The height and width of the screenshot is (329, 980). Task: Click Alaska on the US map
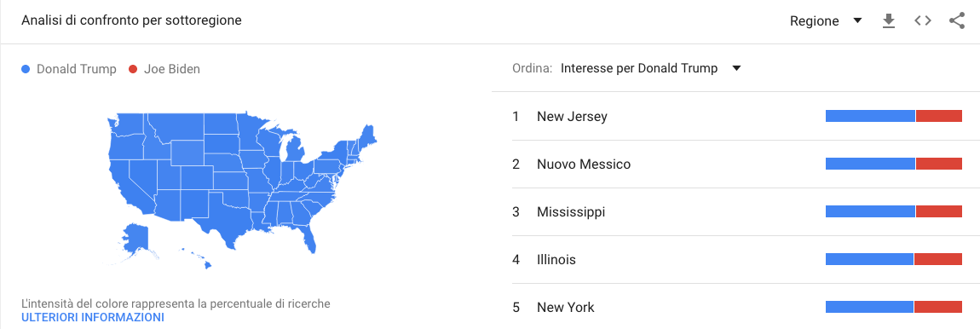pyautogui.click(x=135, y=241)
